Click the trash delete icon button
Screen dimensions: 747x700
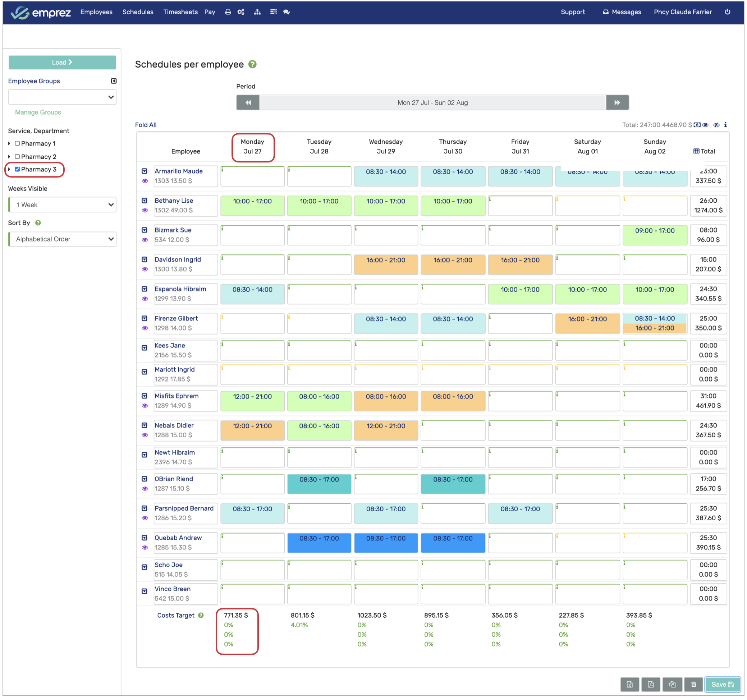pos(693,684)
